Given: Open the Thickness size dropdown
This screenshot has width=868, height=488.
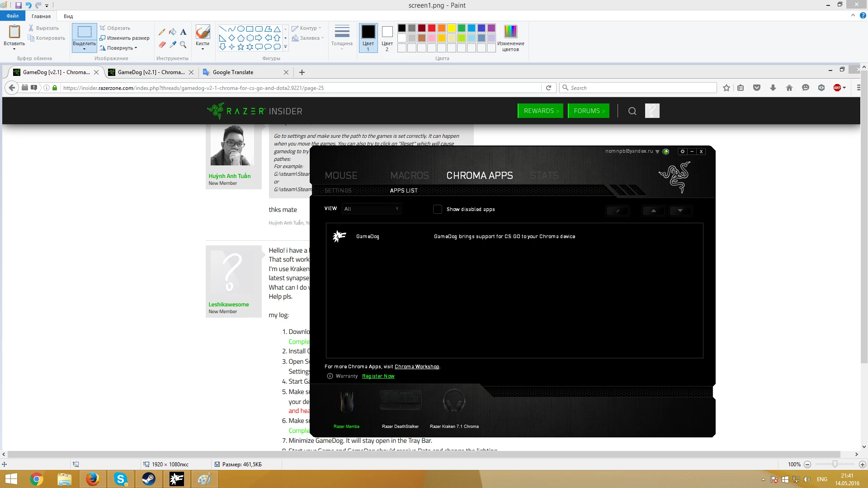Looking at the screenshot, I should (x=342, y=37).
